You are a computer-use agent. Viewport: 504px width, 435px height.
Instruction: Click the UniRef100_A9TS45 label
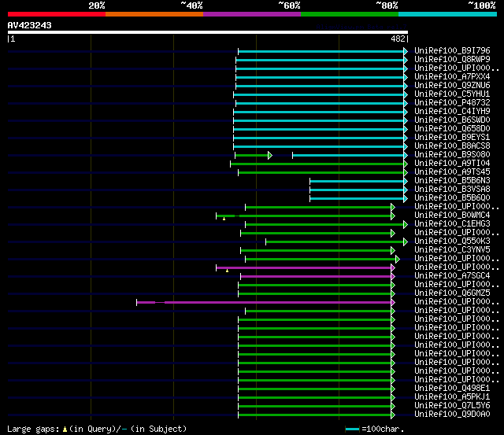pos(452,172)
